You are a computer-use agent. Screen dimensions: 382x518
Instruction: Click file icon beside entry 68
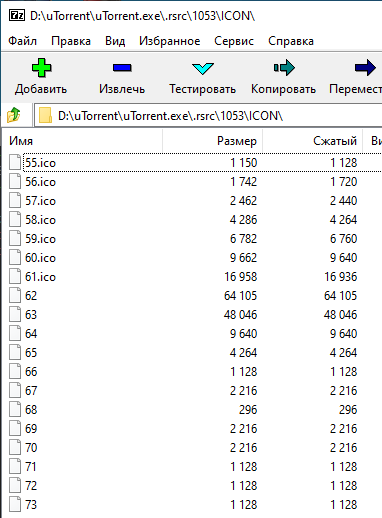[x=15, y=409]
